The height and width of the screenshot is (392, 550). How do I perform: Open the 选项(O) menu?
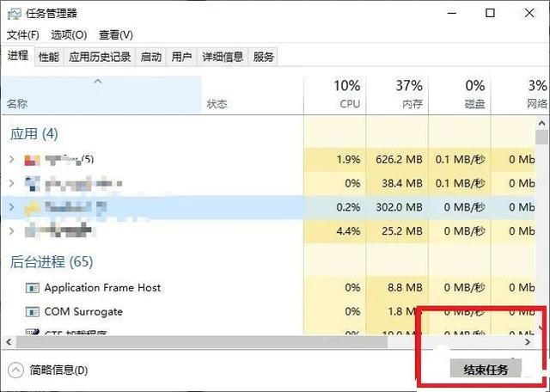pyautogui.click(x=69, y=34)
